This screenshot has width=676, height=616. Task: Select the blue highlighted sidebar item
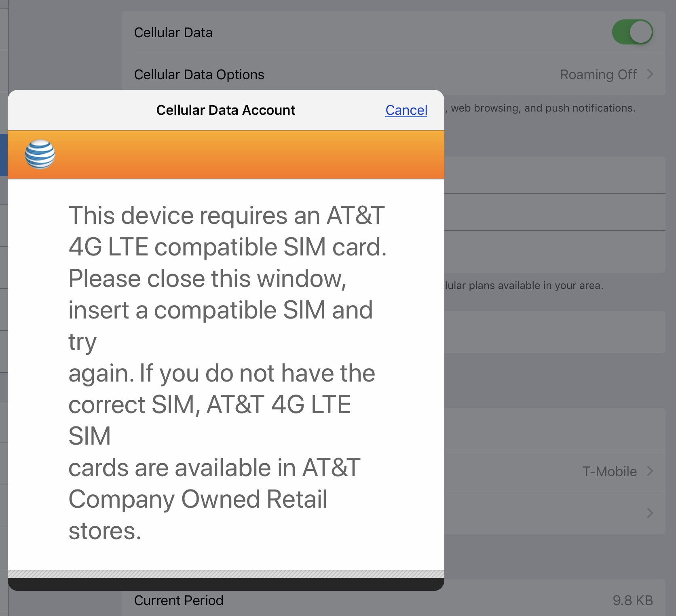click(x=4, y=155)
